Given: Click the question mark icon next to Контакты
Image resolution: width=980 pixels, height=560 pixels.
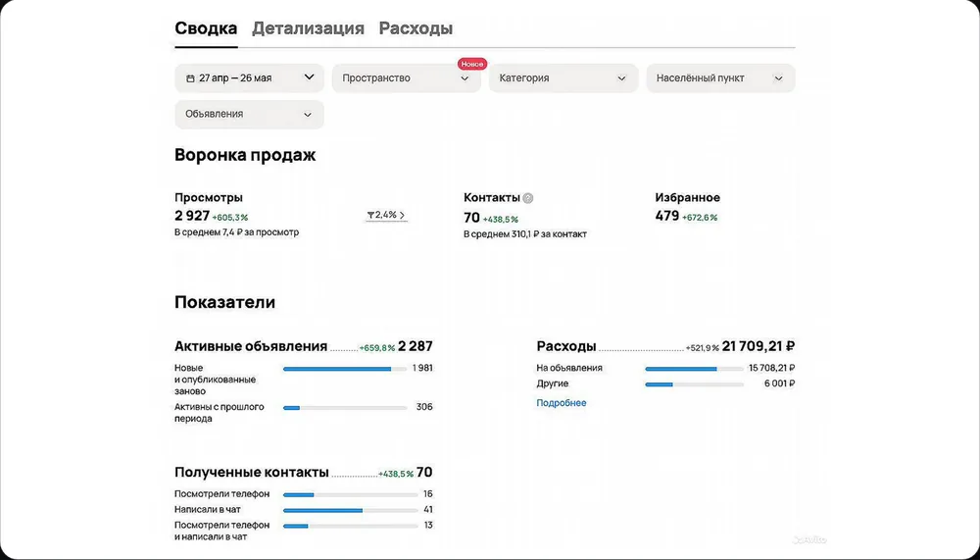Looking at the screenshot, I should click(528, 198).
